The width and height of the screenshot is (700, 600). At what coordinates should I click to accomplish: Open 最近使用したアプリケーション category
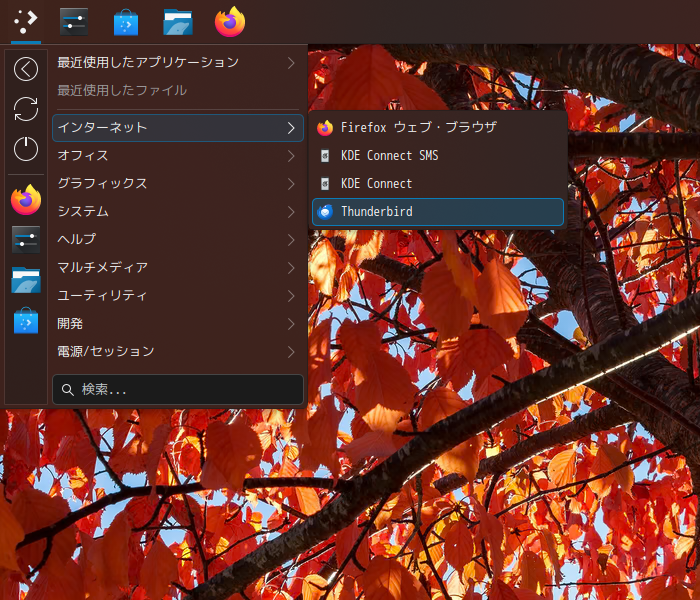point(178,62)
